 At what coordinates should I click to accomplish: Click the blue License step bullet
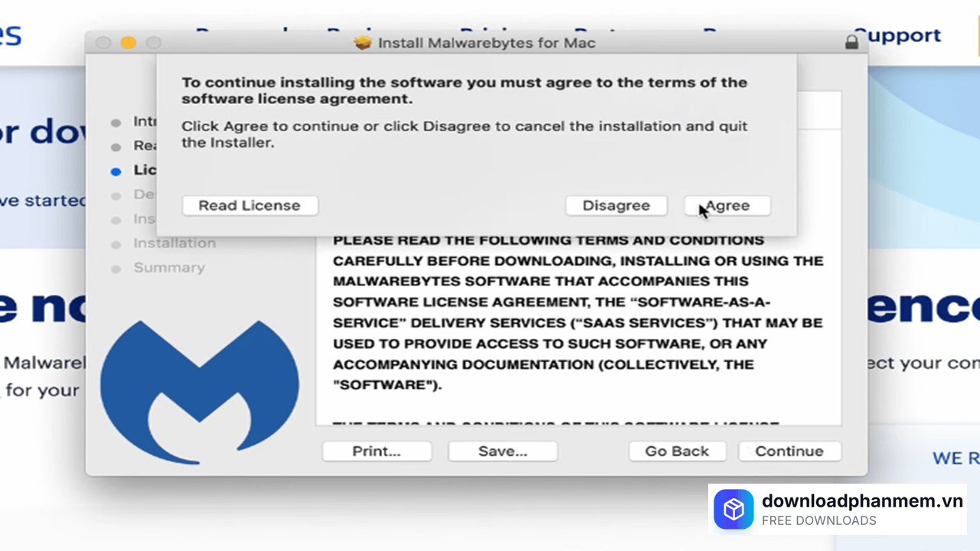[x=116, y=172]
